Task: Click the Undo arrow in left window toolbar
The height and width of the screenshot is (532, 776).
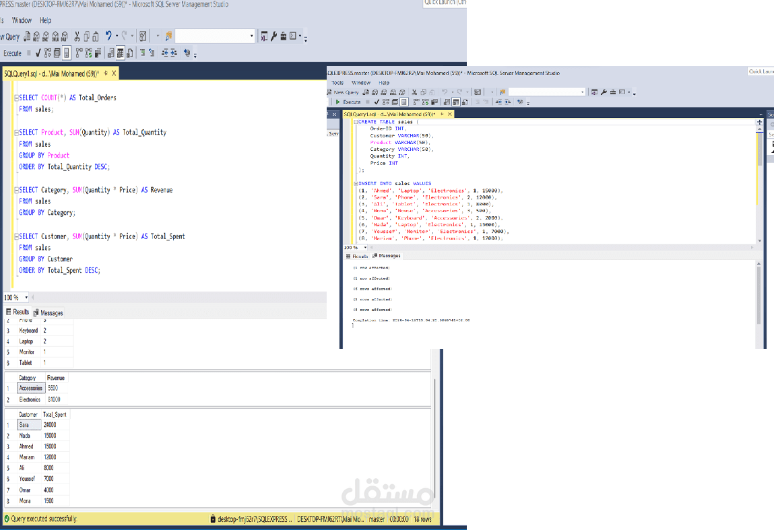Action: click(x=108, y=36)
